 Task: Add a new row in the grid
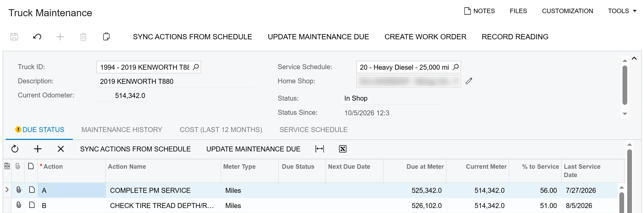(x=38, y=149)
